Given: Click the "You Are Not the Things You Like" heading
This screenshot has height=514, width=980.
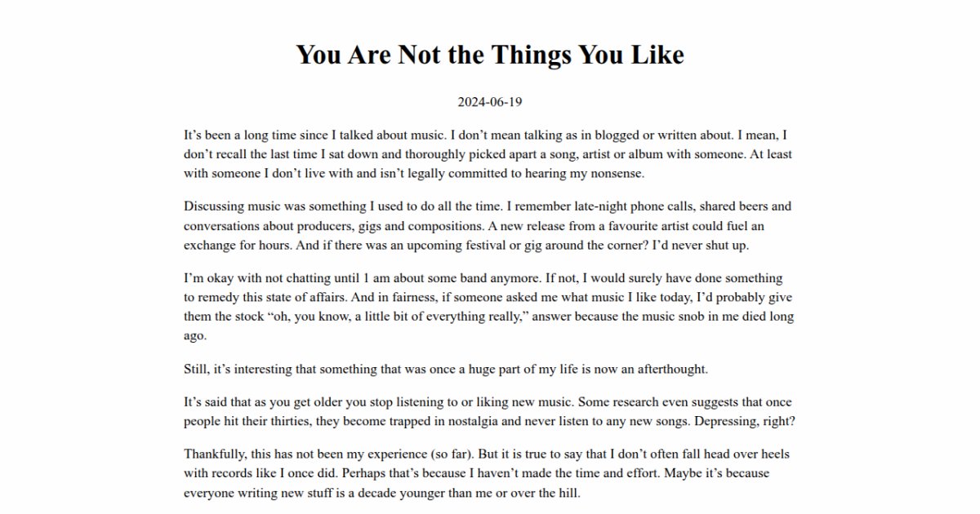Looking at the screenshot, I should point(489,55).
